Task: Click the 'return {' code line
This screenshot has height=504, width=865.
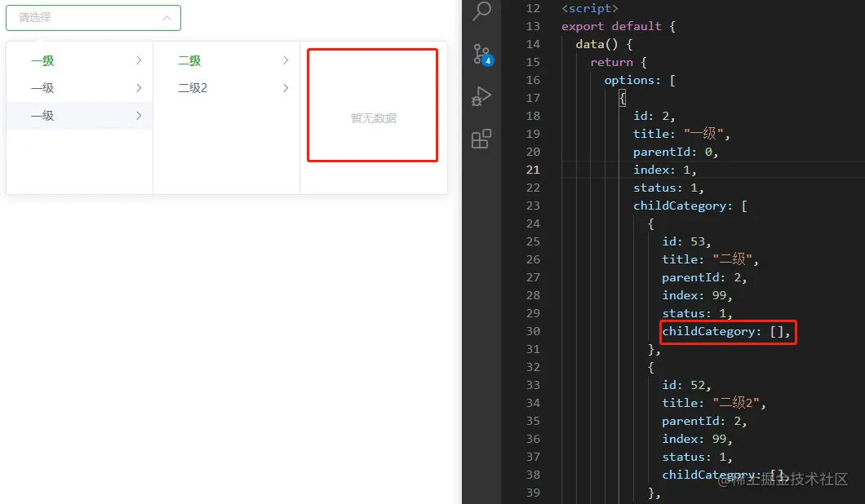Action: coord(619,62)
